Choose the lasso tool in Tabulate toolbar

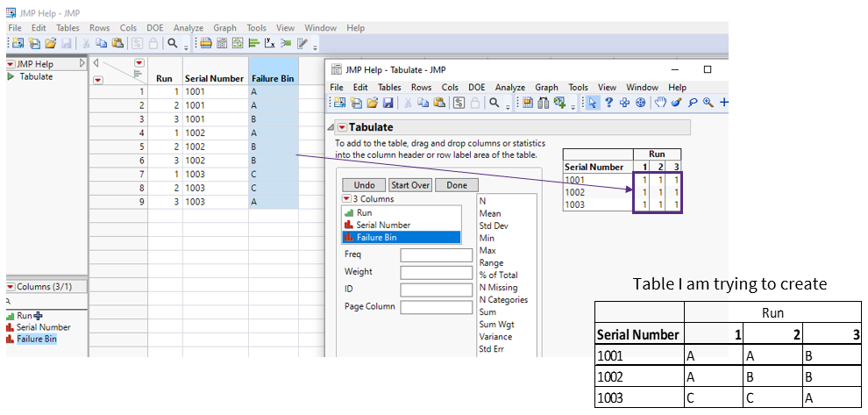point(692,104)
